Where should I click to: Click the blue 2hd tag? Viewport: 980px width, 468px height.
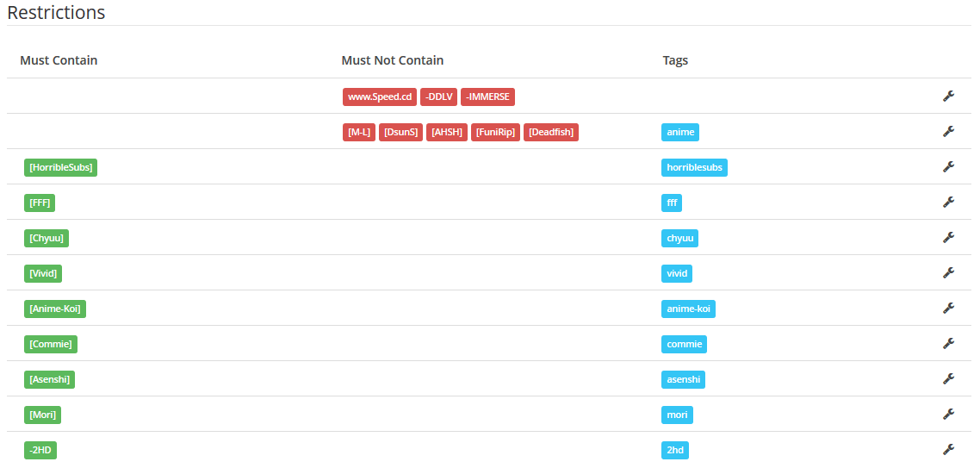coord(675,450)
